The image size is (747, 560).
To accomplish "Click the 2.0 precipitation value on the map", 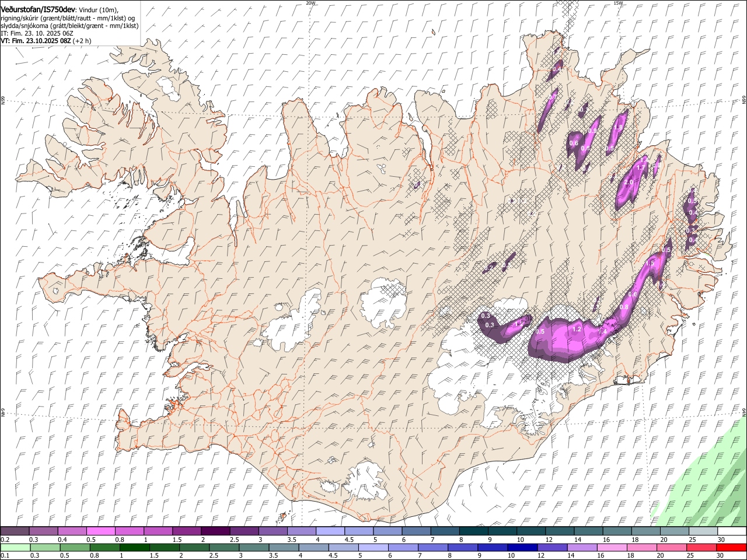I will pyautogui.click(x=629, y=183).
